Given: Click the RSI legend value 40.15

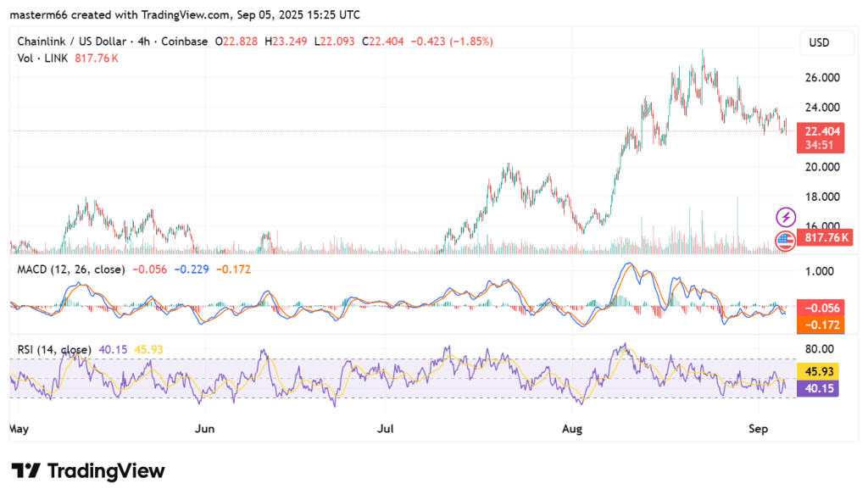Looking at the screenshot, I should pyautogui.click(x=113, y=349).
